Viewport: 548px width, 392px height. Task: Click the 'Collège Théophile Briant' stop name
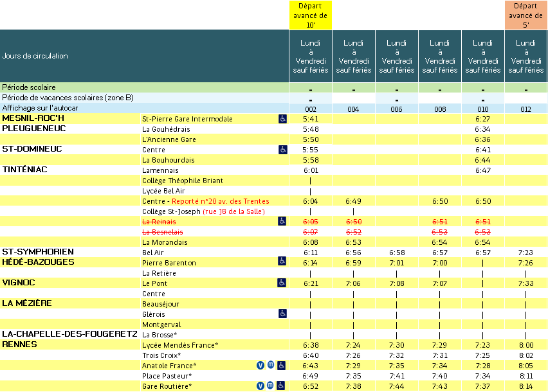click(x=183, y=181)
